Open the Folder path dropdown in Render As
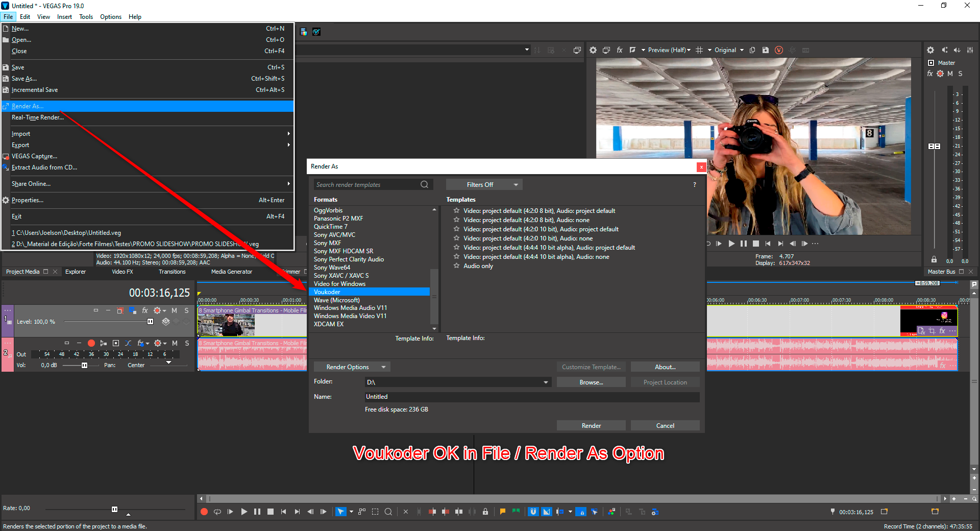The width and height of the screenshot is (980, 531). pos(546,382)
